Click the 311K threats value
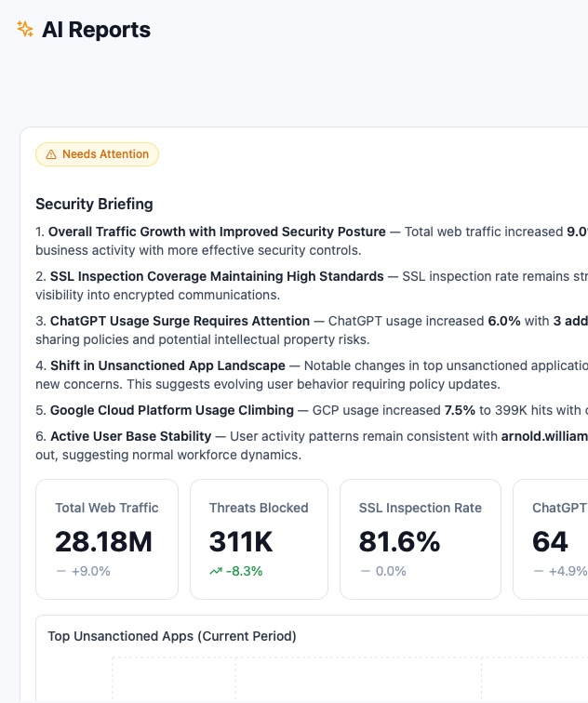588x703 pixels. (241, 541)
